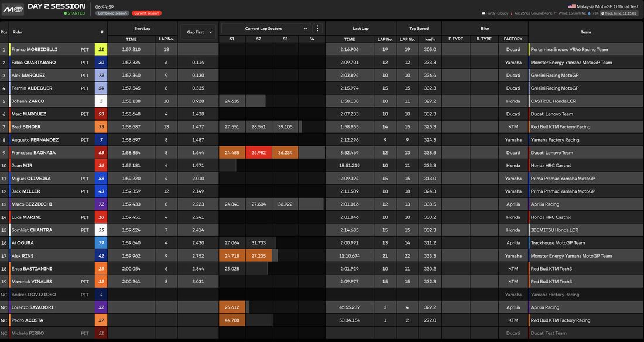The image size is (644, 342).
Task: Click the S1 sector column header
Action: tap(232, 39)
